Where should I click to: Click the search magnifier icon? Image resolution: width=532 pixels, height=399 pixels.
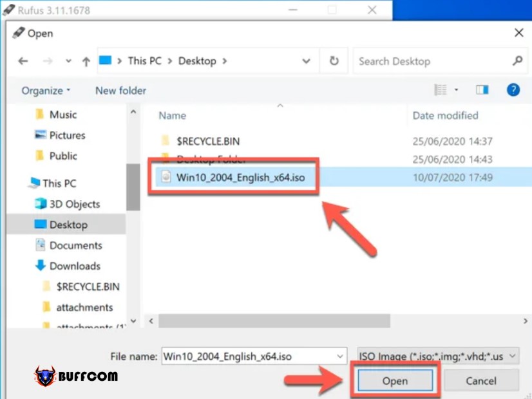tap(518, 61)
